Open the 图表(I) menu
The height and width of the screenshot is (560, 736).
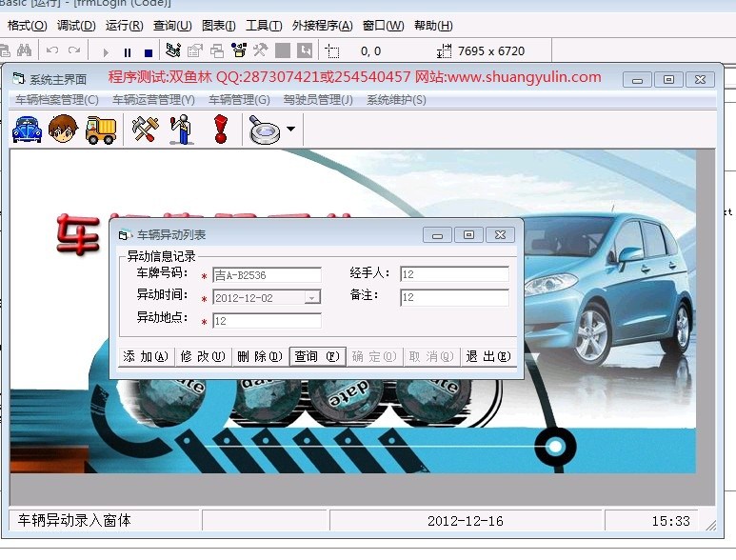click(x=218, y=26)
